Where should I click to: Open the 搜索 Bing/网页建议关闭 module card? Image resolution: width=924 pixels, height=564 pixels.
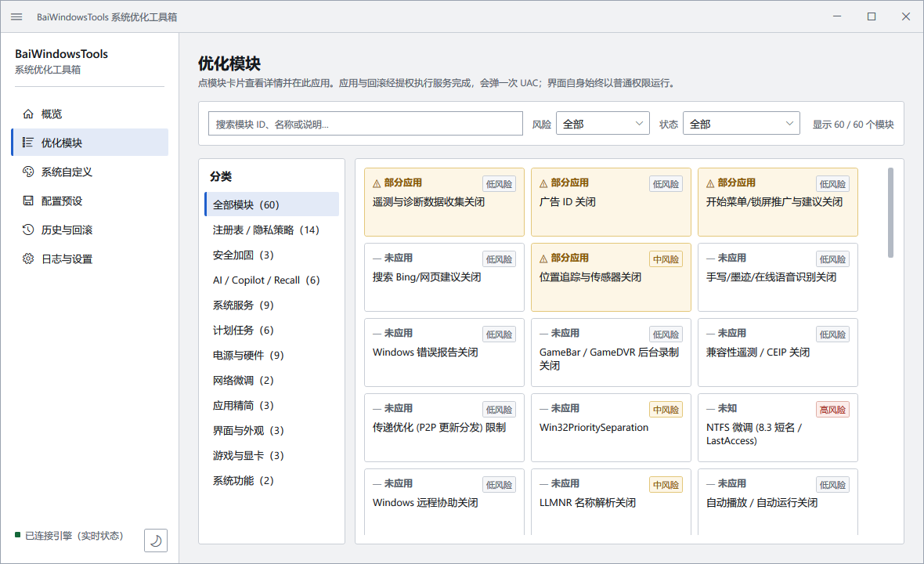[444, 277]
